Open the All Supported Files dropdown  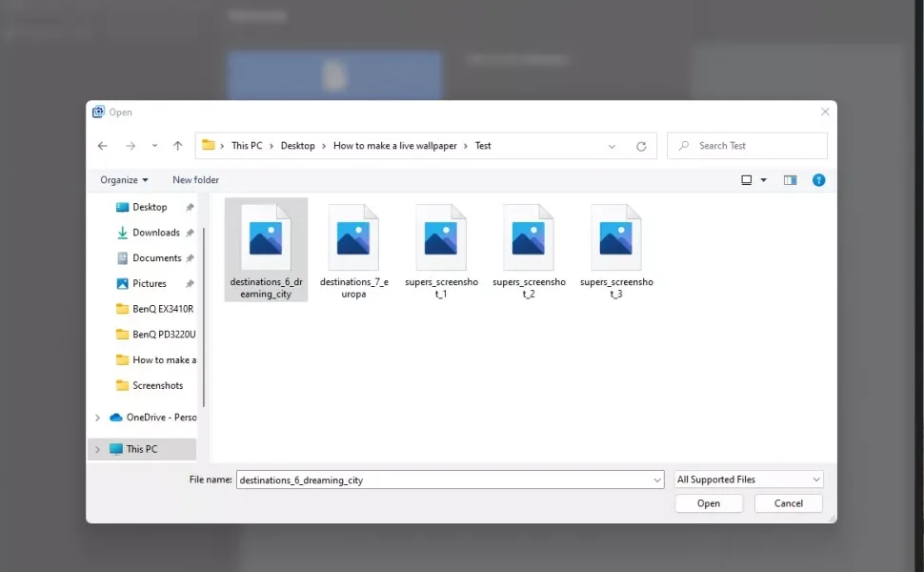pos(748,480)
